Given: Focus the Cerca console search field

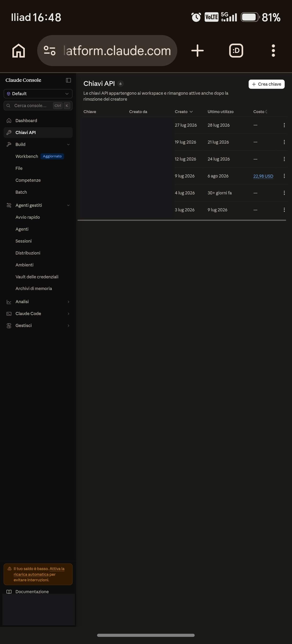Looking at the screenshot, I should [38, 106].
